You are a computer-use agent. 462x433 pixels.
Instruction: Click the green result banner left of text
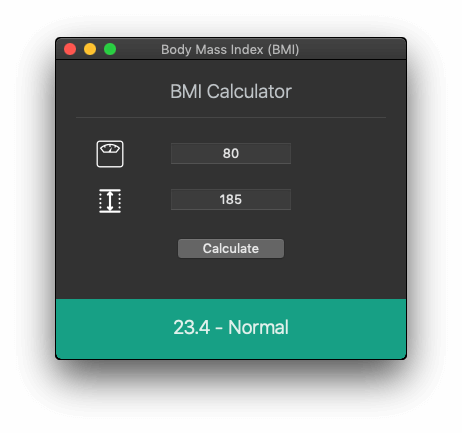pyautogui.click(x=114, y=329)
